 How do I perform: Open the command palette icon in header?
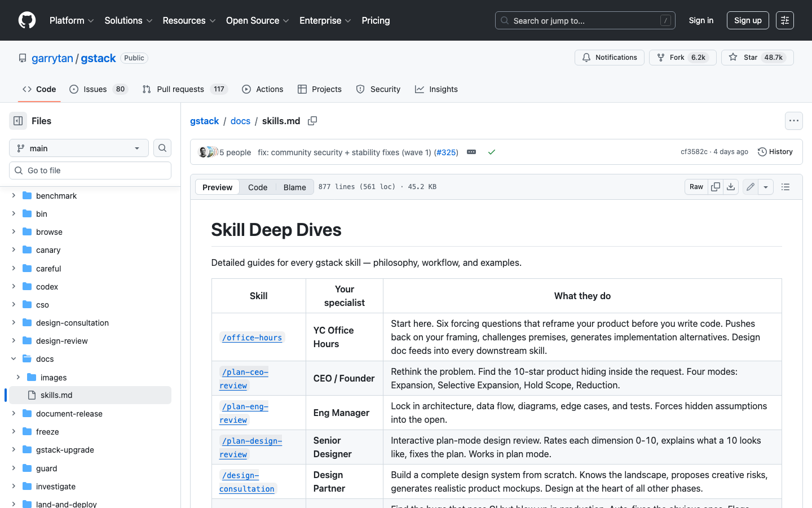coord(785,20)
